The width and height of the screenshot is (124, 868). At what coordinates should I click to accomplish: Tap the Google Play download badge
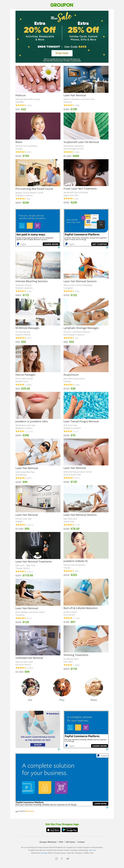pyautogui.click(x=70, y=830)
